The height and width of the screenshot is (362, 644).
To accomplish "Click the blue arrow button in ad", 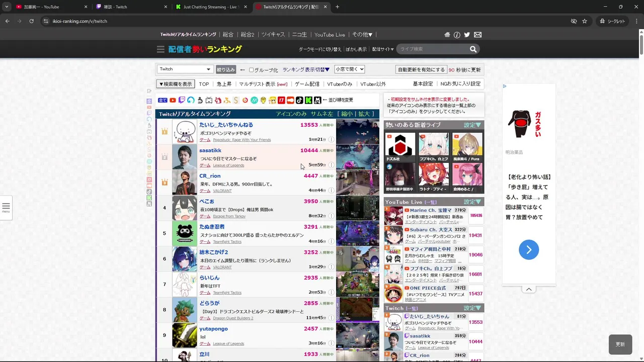I will pyautogui.click(x=529, y=250).
